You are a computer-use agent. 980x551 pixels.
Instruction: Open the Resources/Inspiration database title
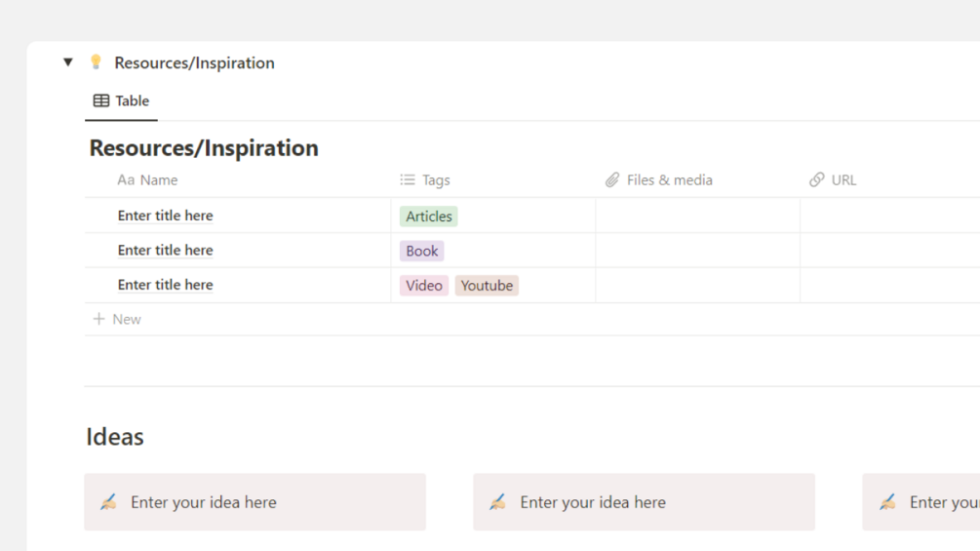204,148
